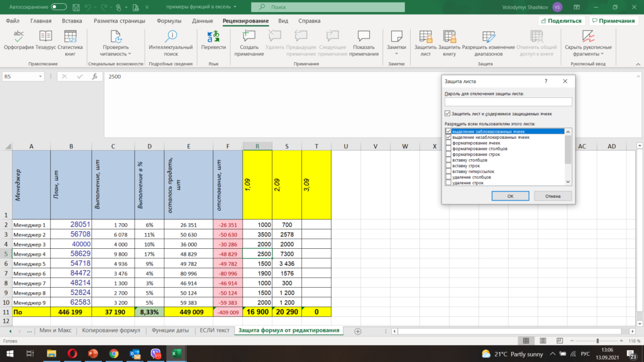Screen dimensions: 644x362
Task: Open the Мин и Макс sheet tab
Action: pyautogui.click(x=55, y=331)
